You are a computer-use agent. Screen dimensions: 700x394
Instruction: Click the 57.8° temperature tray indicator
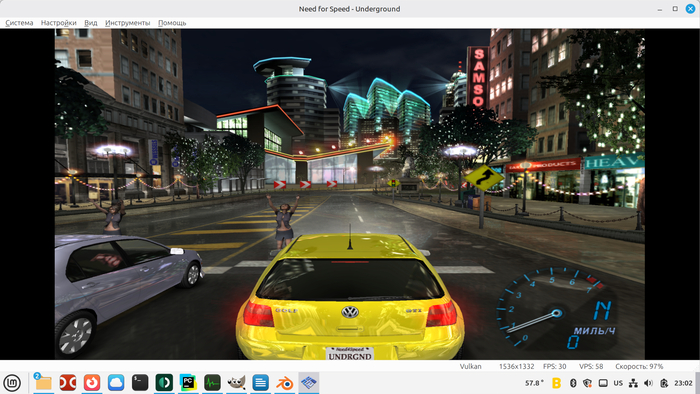click(x=534, y=383)
